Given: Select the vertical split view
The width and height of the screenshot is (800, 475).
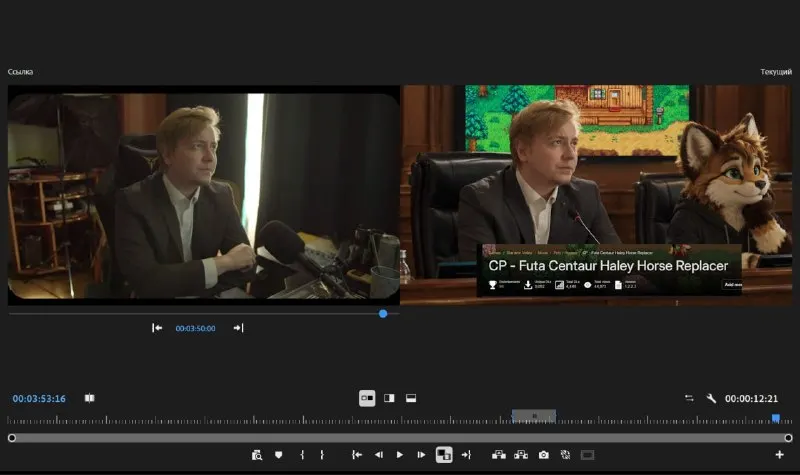Looking at the screenshot, I should [389, 398].
